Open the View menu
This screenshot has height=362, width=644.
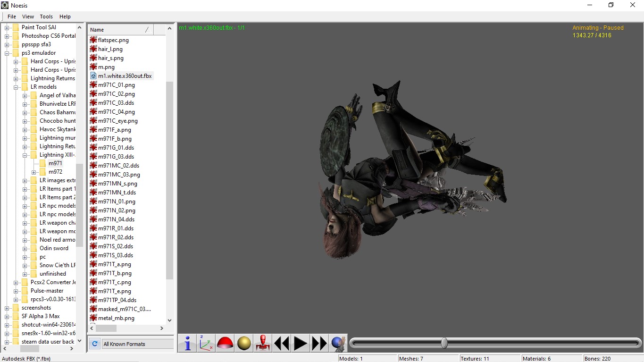pos(28,17)
